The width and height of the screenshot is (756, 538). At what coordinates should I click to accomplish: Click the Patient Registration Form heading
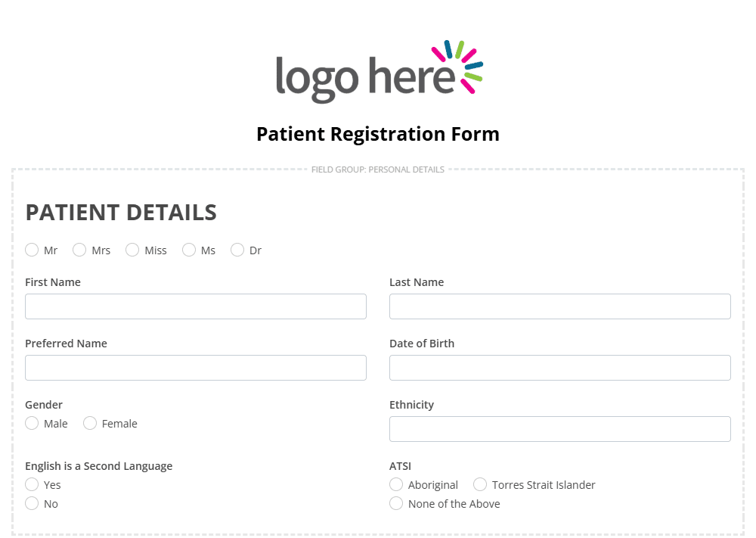[x=378, y=134]
